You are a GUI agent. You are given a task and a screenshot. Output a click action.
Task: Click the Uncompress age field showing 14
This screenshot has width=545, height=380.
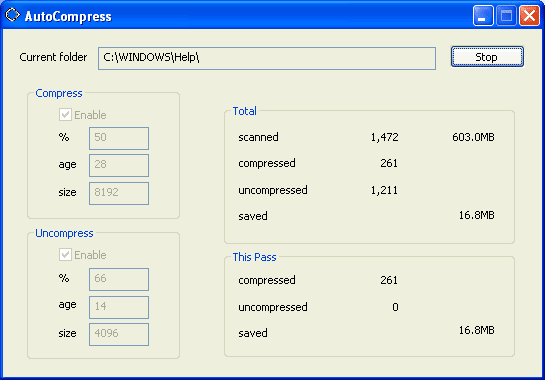(x=119, y=307)
